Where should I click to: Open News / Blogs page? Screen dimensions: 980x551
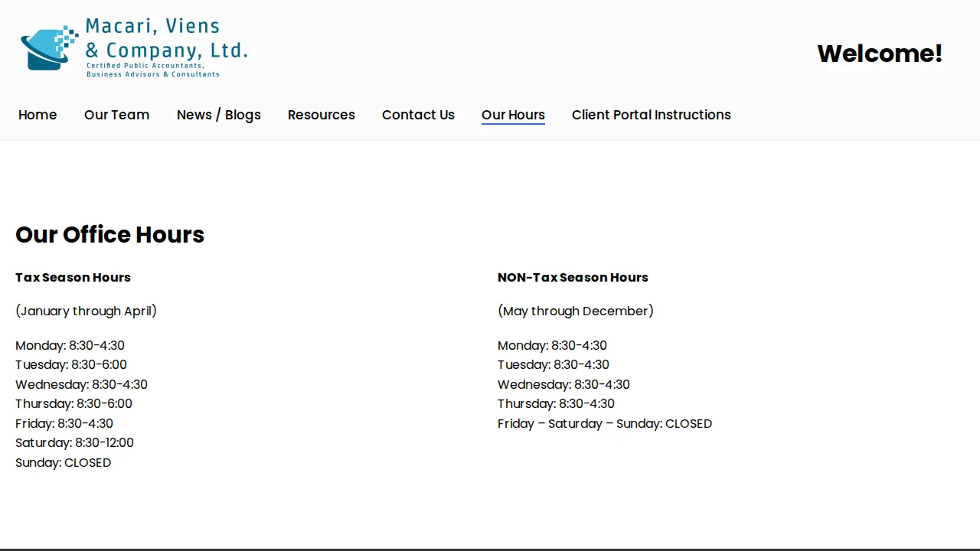pos(219,115)
